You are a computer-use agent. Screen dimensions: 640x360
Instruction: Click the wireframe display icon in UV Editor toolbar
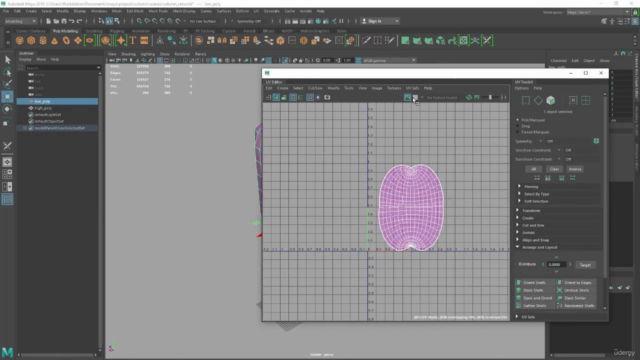click(x=268, y=98)
